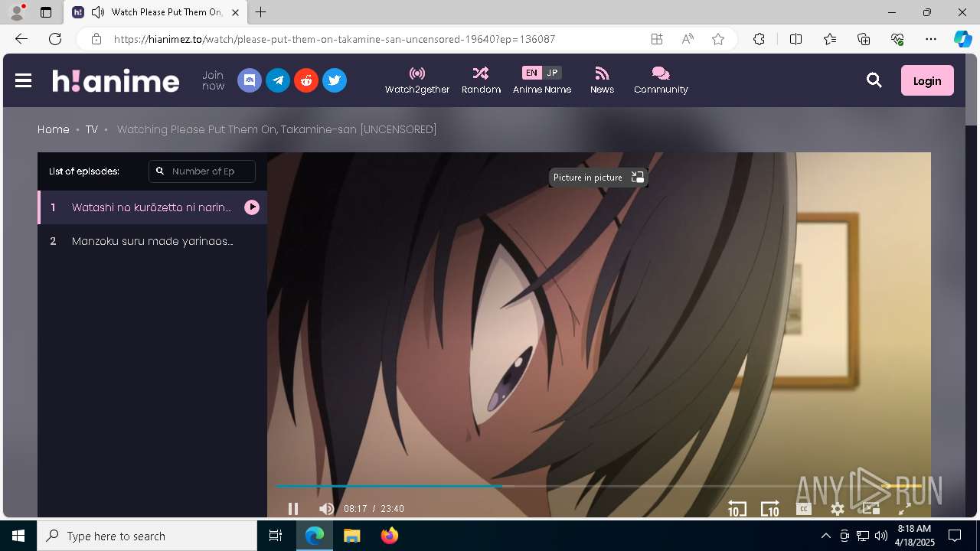
Task: Skip forward 10 seconds in the player
Action: click(770, 509)
